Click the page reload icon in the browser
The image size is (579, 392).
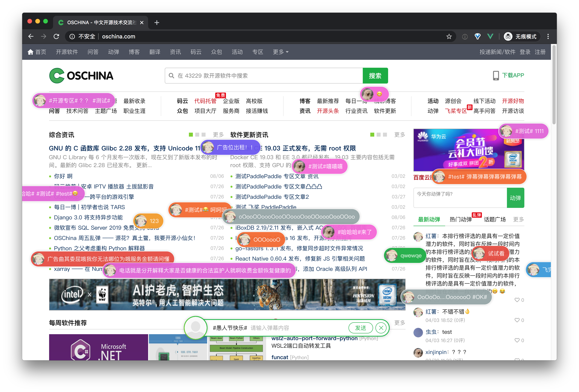click(56, 36)
